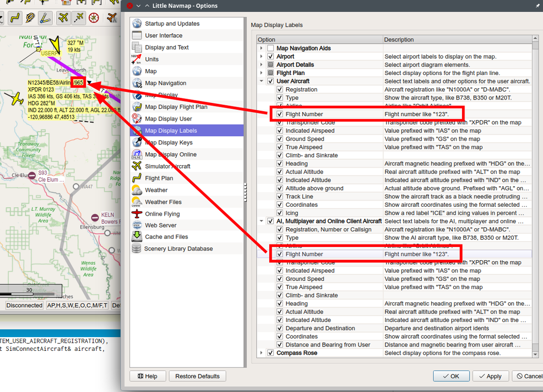Uncheck Registration under User Aircraft

click(280, 89)
